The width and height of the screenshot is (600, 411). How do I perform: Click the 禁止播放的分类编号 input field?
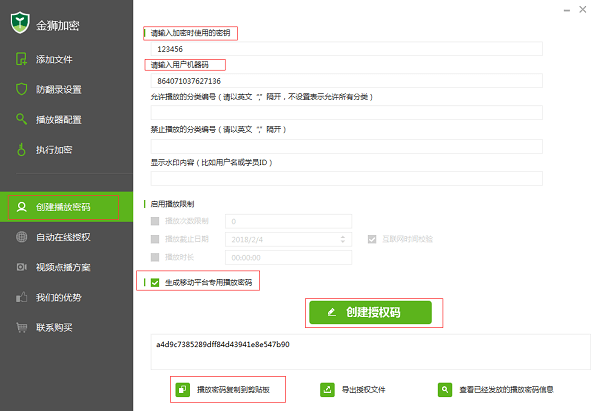(347, 146)
